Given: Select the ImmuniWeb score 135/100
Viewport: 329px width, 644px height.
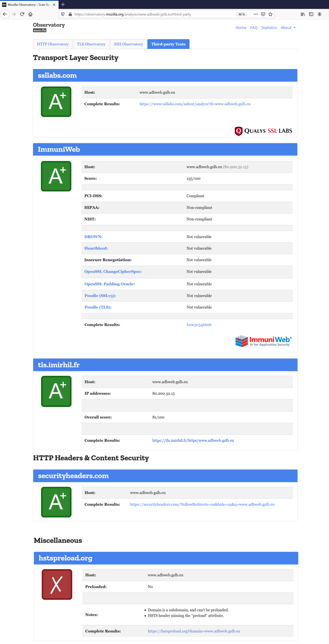Looking at the screenshot, I should [195, 179].
